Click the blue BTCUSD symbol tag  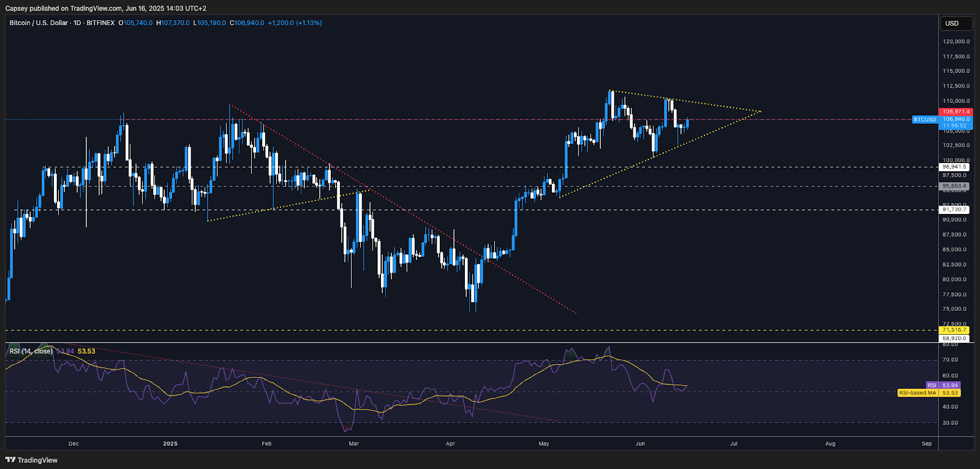[924, 120]
